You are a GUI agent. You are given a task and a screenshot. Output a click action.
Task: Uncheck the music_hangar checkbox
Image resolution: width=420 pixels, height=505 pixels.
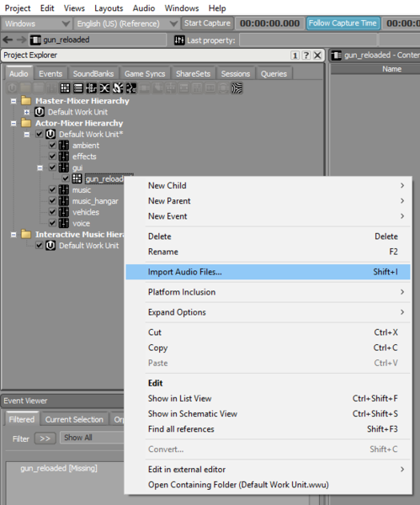[x=52, y=200]
